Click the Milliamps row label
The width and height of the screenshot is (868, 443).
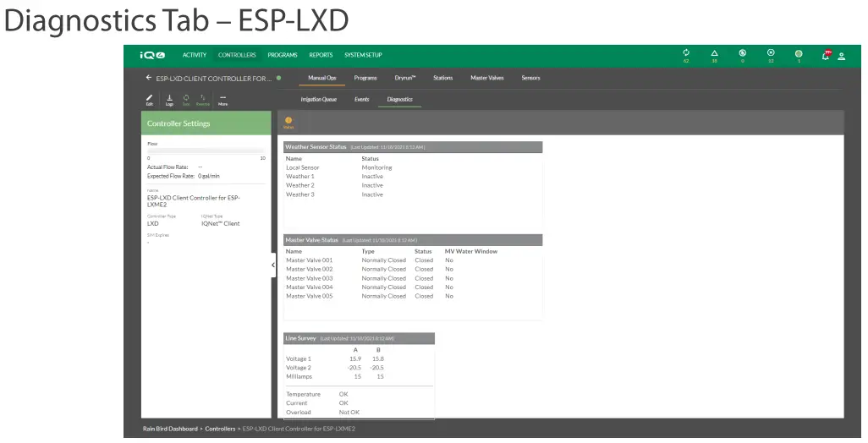(299, 376)
